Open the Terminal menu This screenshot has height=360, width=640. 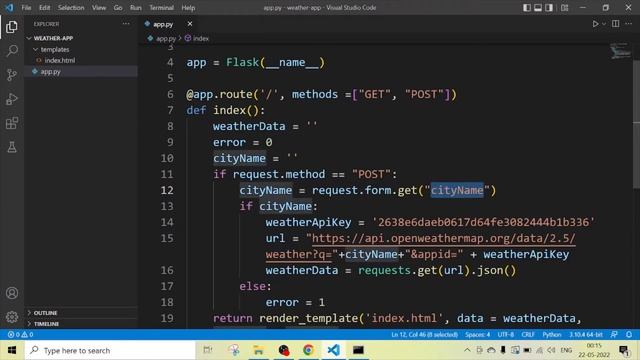(161, 8)
